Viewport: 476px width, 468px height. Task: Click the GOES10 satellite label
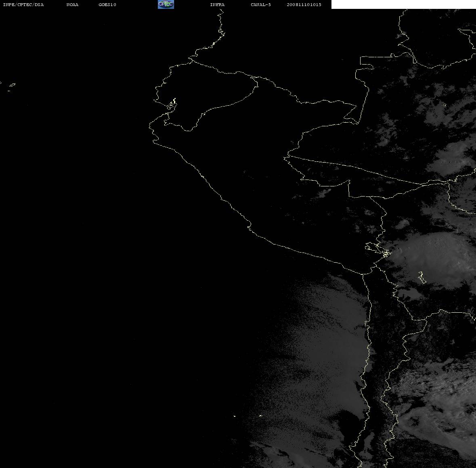point(107,4)
